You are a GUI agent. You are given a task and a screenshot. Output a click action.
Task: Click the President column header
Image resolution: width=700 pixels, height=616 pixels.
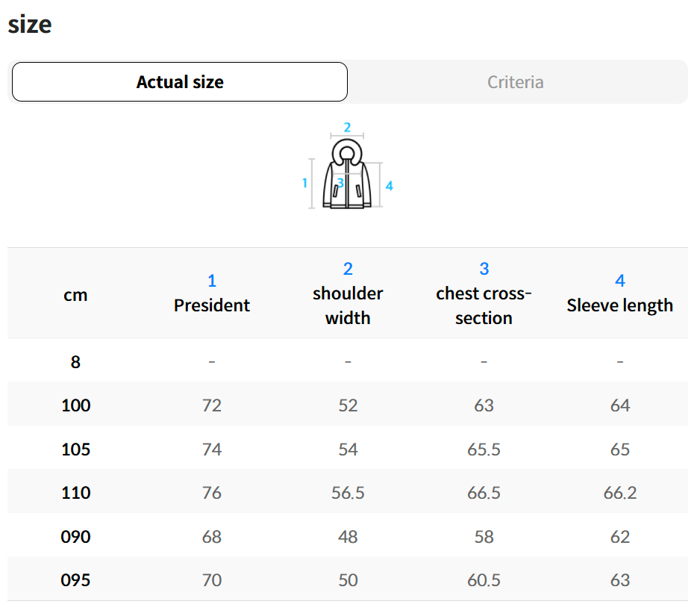tap(212, 305)
